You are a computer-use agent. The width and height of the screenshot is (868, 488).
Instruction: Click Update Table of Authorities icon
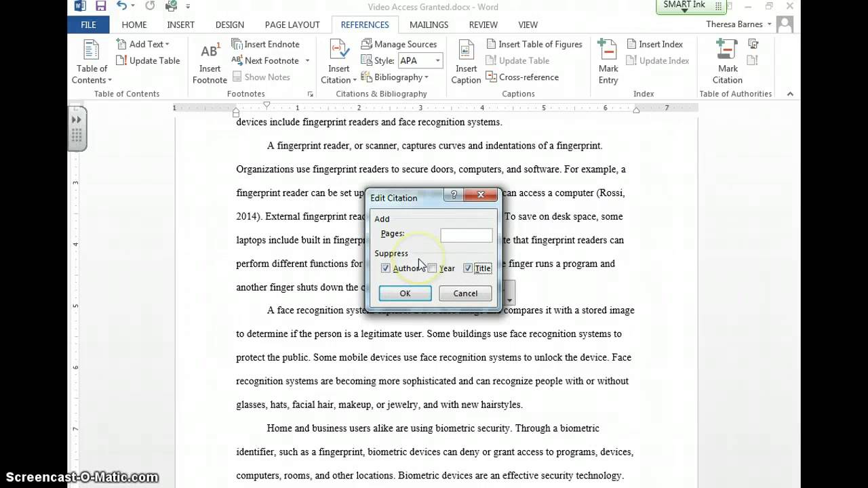click(x=752, y=60)
